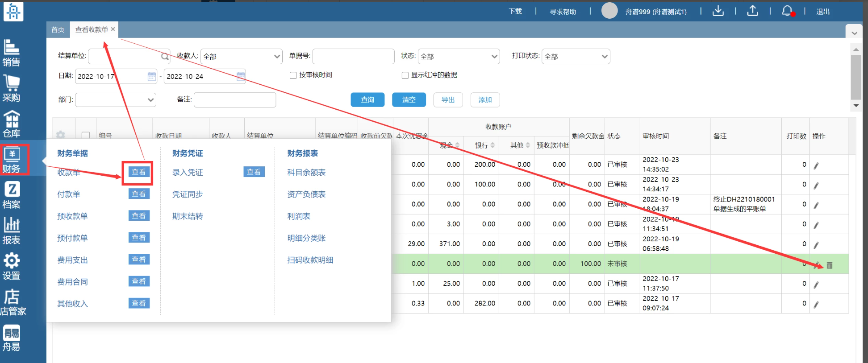Switch to the 首页 tab
Viewport: 868px width, 363px height.
[58, 29]
